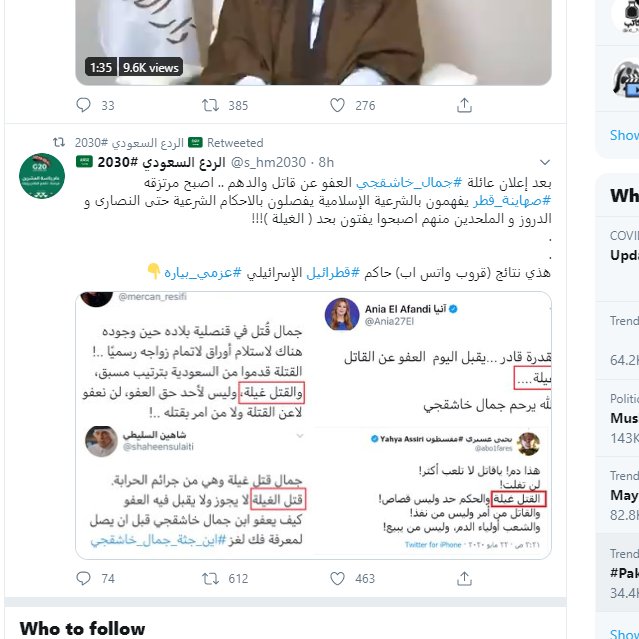Click the 8h tweet timestamp
The height and width of the screenshot is (639, 639).
(x=326, y=162)
